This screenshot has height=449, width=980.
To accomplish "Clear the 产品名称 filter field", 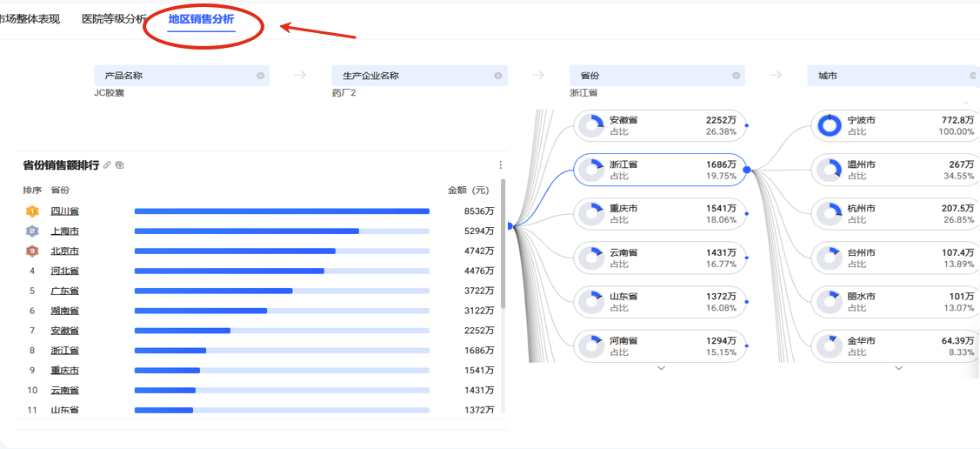I will [260, 76].
